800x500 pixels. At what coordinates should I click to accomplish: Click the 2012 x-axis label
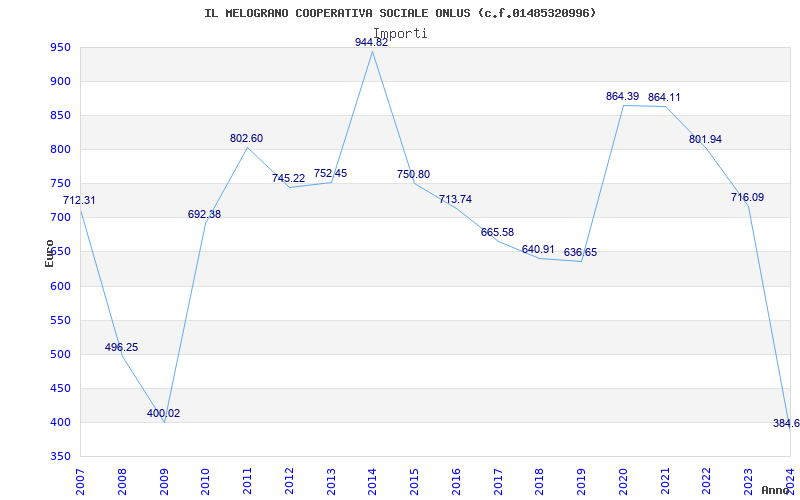289,482
